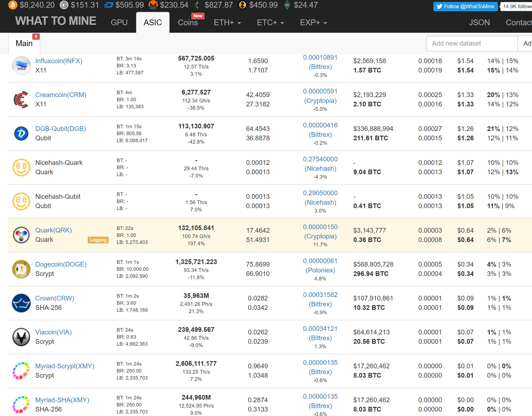
Task: Open the Creamcoin(CRM) coin link
Action: [61, 95]
